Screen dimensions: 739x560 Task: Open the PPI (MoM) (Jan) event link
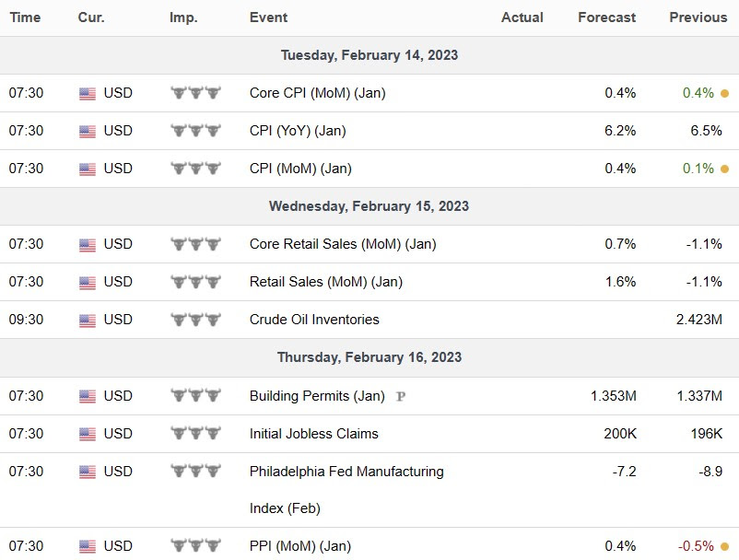300,546
